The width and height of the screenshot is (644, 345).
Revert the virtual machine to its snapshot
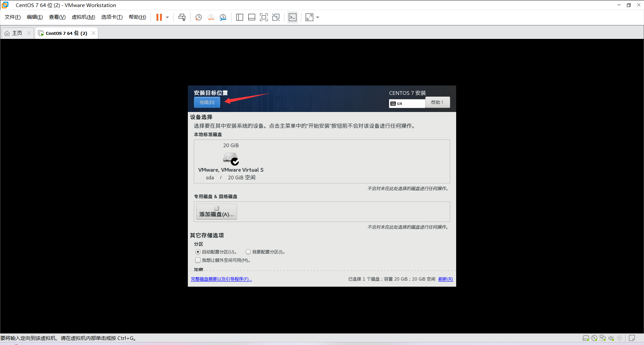tap(211, 17)
